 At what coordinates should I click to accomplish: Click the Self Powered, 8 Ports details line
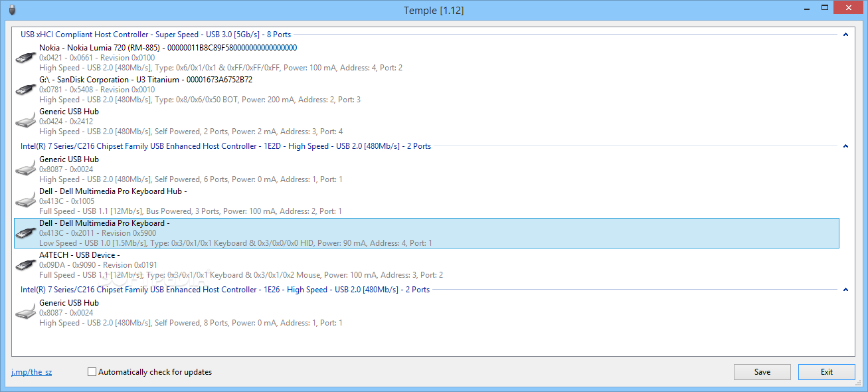point(191,323)
